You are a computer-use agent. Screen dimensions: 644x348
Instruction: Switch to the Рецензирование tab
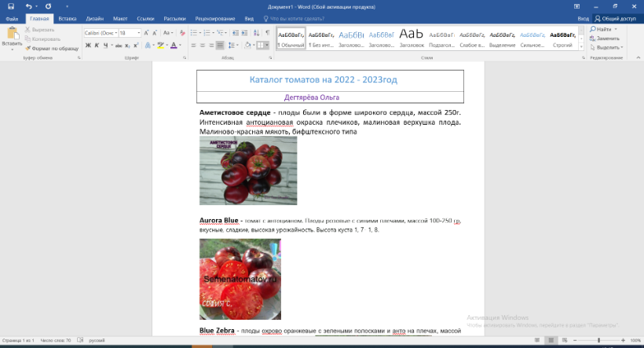(214, 18)
